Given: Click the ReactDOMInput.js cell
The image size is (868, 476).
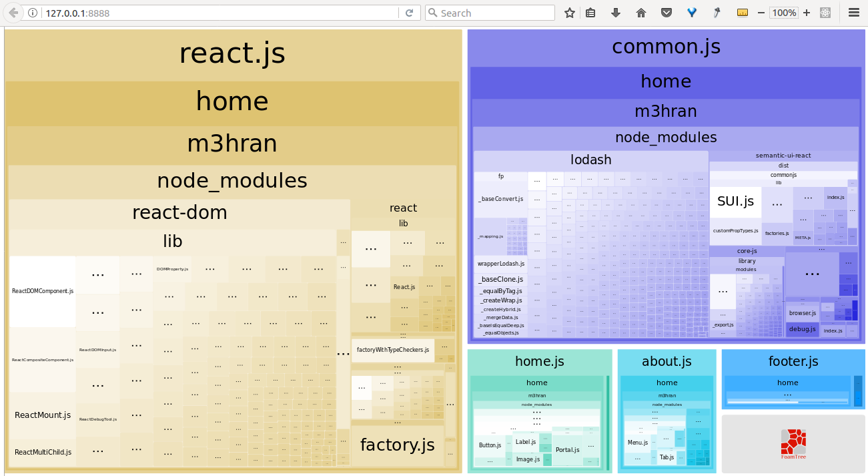Looking at the screenshot, I should tap(97, 350).
